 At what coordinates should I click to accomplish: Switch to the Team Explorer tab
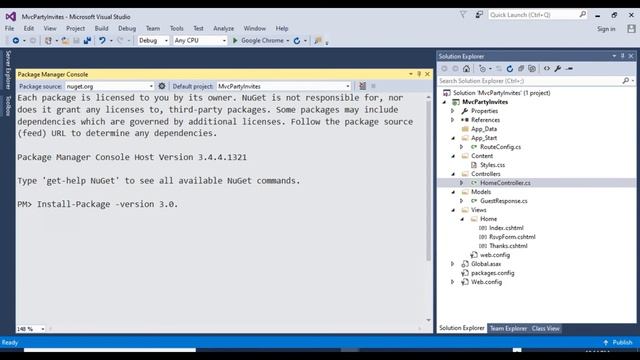(508, 328)
